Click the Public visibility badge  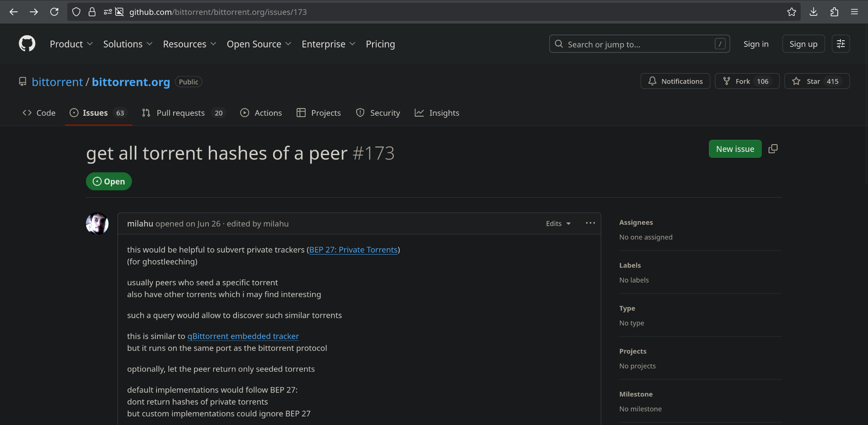click(189, 82)
